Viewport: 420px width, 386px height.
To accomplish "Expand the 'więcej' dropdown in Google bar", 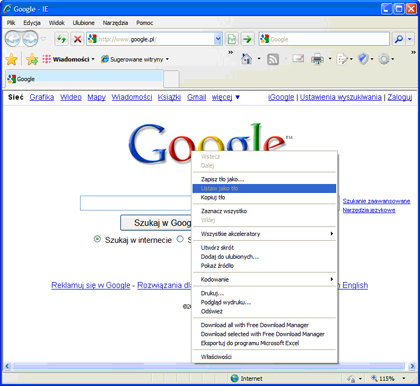I will (x=226, y=97).
